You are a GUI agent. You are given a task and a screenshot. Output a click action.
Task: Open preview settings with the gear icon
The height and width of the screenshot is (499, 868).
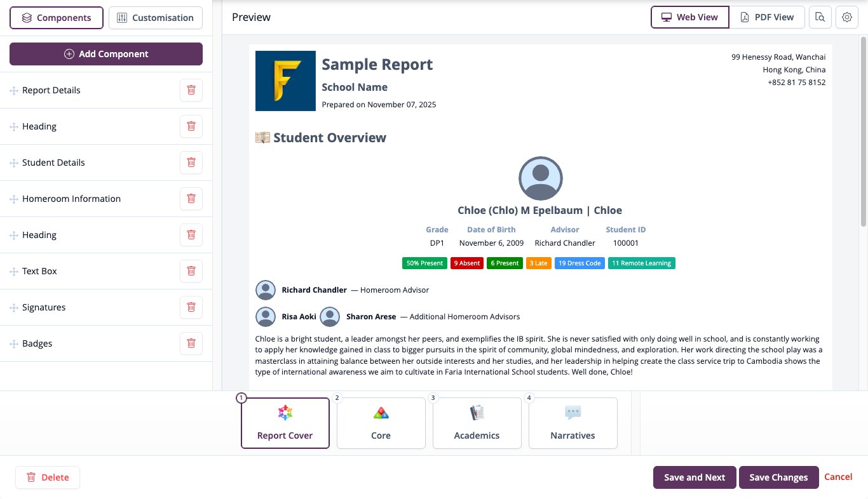pos(847,17)
